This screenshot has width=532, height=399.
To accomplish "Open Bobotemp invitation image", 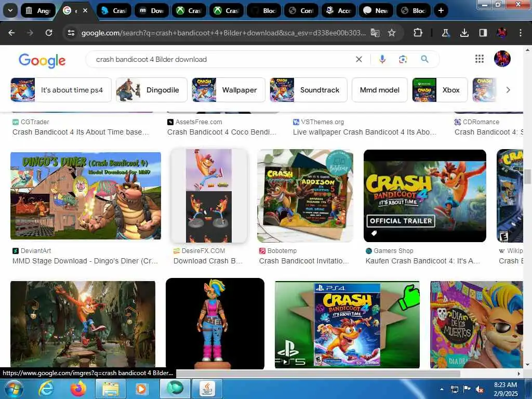I will pos(305,196).
